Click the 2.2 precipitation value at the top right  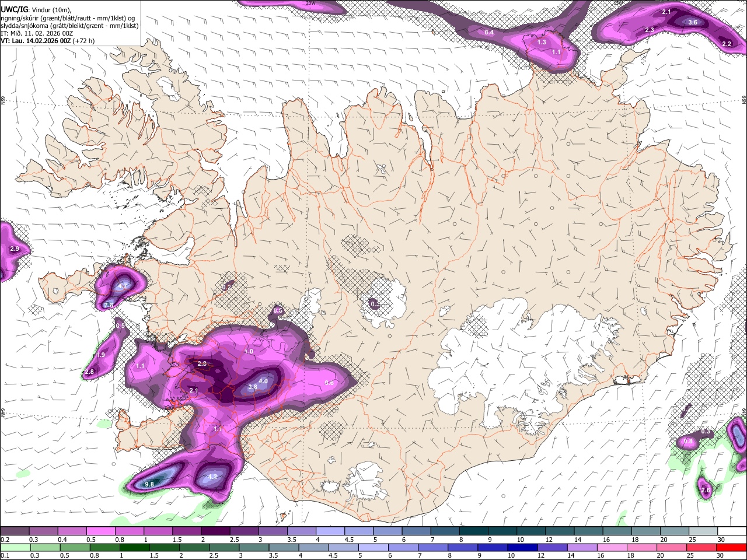[727, 44]
